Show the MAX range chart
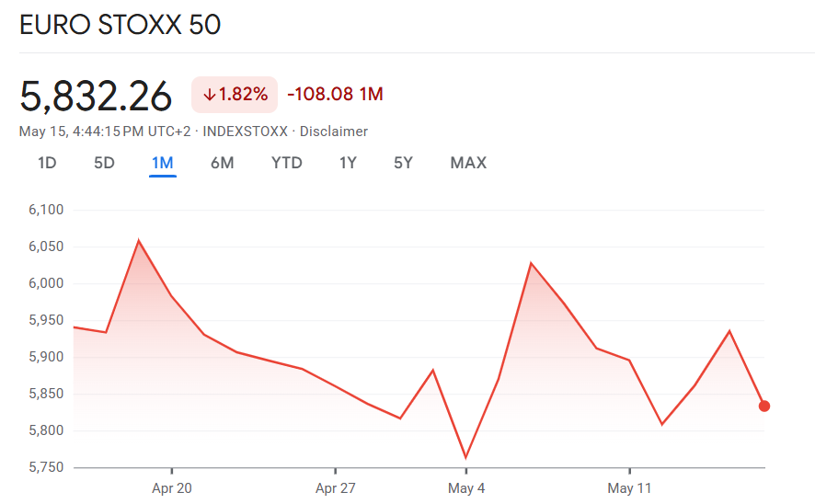This screenshot has height=504, width=815. 468,163
